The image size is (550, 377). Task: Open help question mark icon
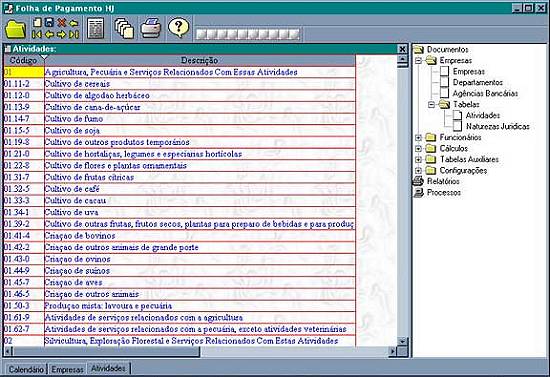click(178, 27)
